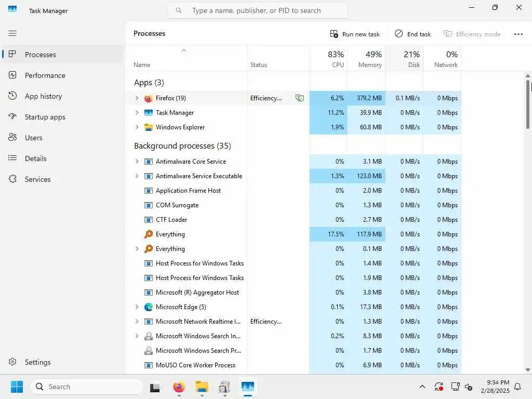Focus the name, publisher, or PID search box
Image resolution: width=532 pixels, height=399 pixels.
[x=258, y=10]
